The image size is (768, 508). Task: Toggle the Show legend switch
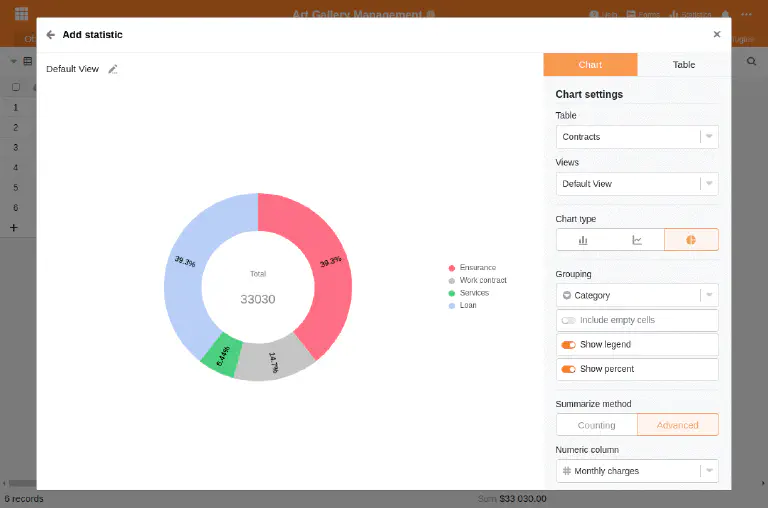click(x=568, y=345)
